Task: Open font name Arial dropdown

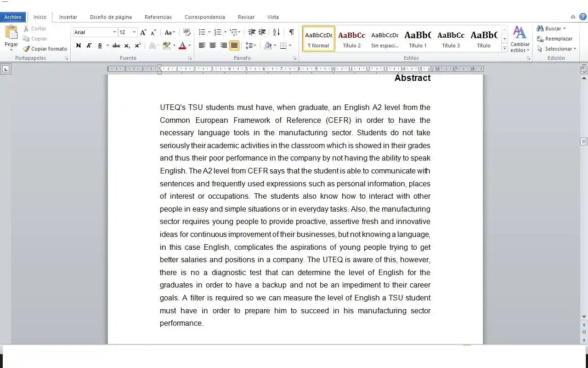Action: tap(114, 32)
